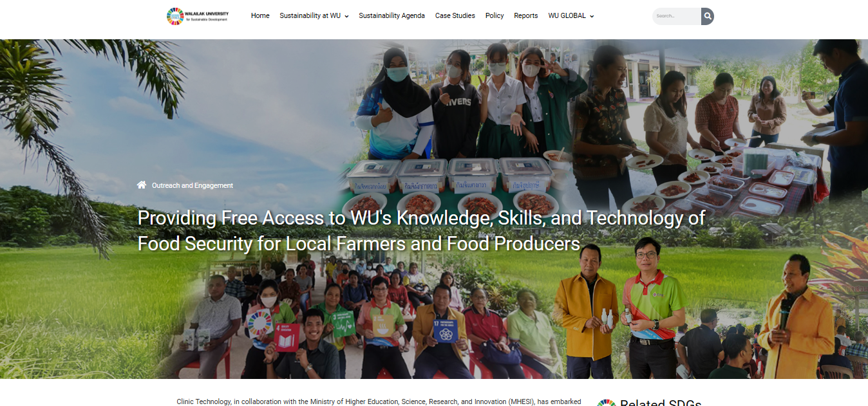Select Case Studies in the navigation
Viewport: 868px width, 406px height.
(455, 16)
